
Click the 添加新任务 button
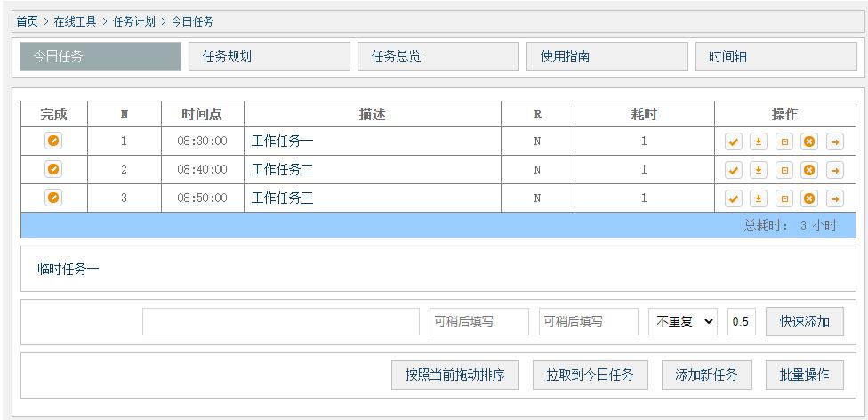[707, 376]
